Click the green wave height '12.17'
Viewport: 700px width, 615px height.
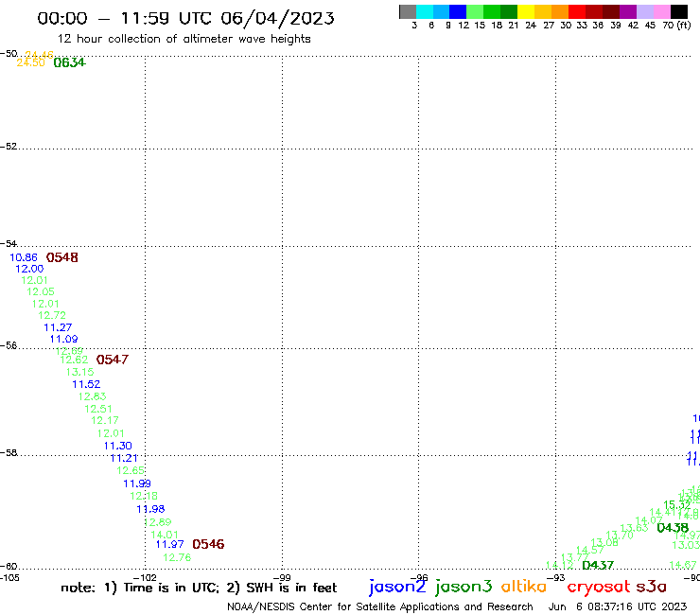coord(105,420)
